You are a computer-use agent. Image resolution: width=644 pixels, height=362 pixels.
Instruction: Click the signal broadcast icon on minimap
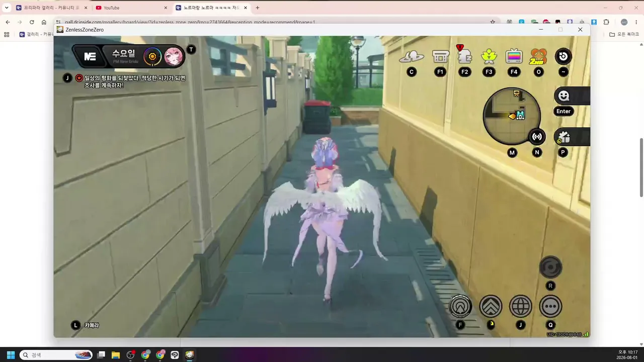tap(537, 137)
